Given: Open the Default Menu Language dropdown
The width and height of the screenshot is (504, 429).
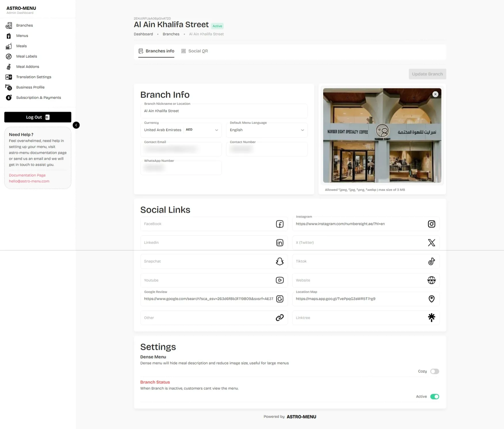Looking at the screenshot, I should [267, 130].
